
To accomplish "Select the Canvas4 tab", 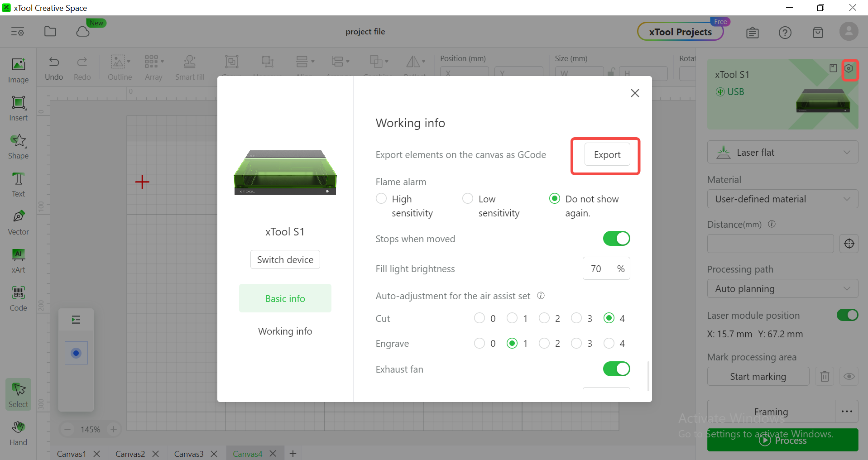I will click(x=247, y=454).
